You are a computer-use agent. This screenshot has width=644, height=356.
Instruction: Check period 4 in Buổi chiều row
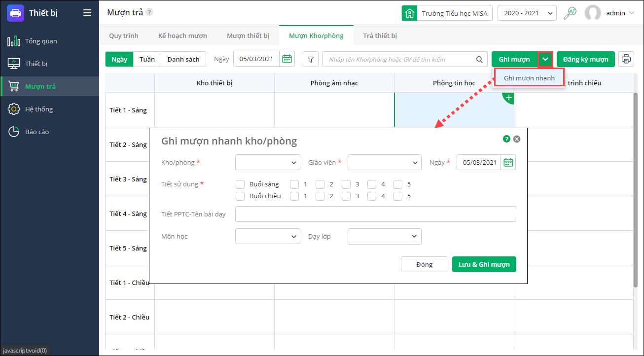[x=372, y=196]
